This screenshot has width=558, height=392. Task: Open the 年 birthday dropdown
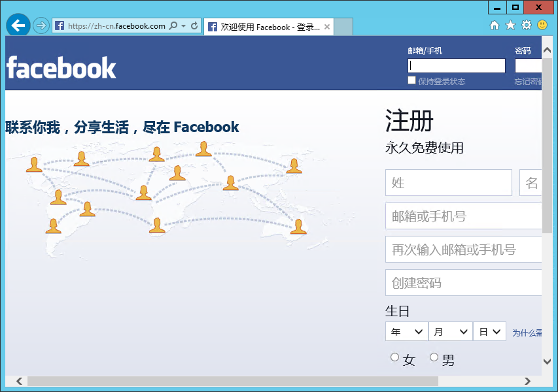pos(407,332)
